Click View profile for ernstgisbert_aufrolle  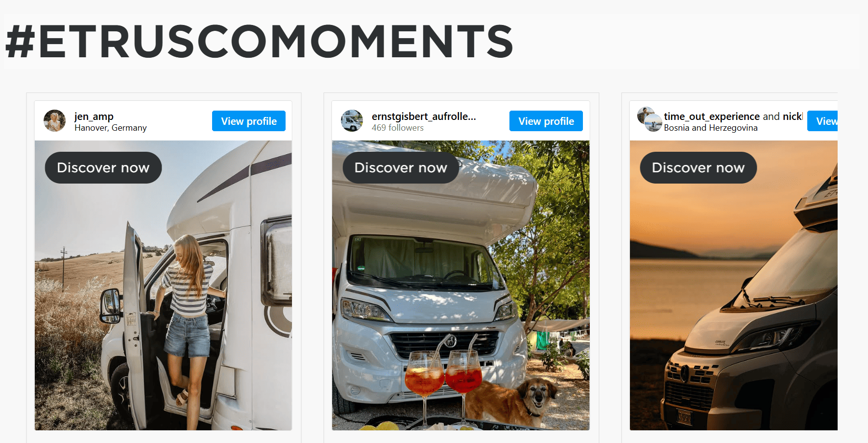tap(546, 121)
